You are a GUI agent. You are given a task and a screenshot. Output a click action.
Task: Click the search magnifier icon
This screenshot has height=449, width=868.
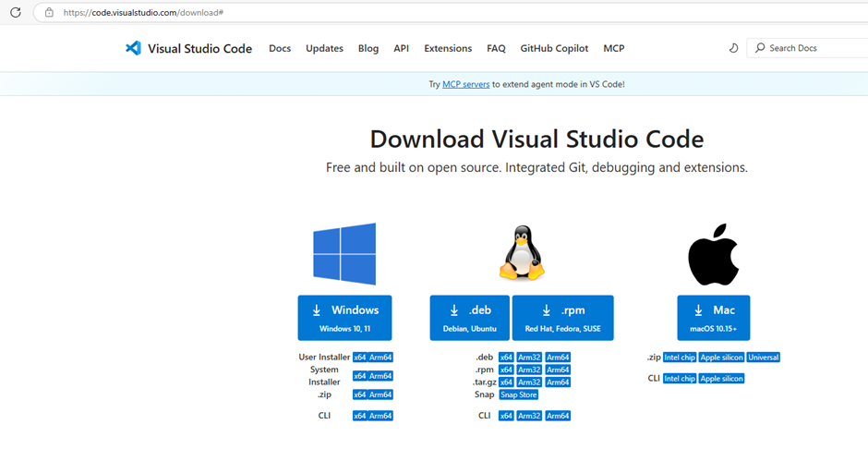coord(760,48)
